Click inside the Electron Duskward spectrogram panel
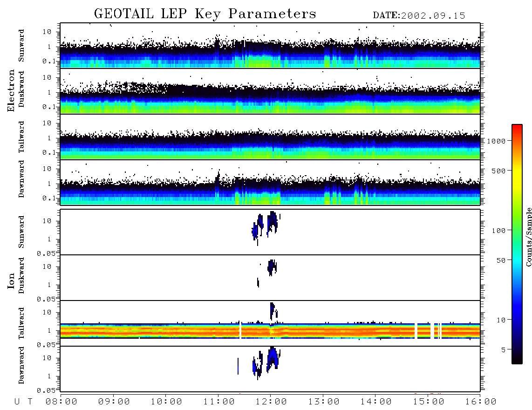 (x=270, y=91)
